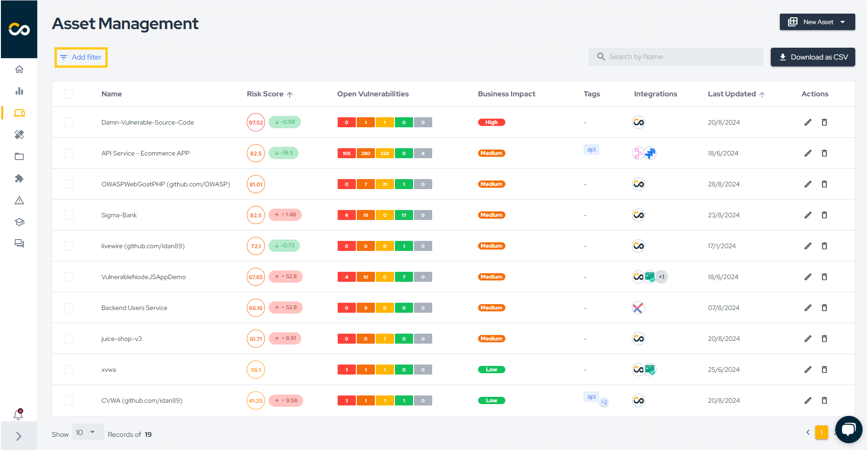Sort by Risk Score column
Screen dimensions: 868x450
pos(269,94)
